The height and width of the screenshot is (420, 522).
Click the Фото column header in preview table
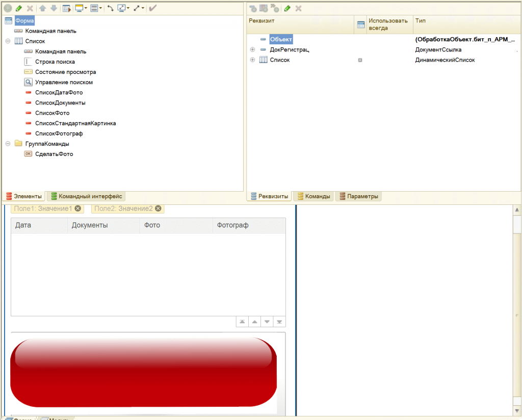pyautogui.click(x=176, y=225)
